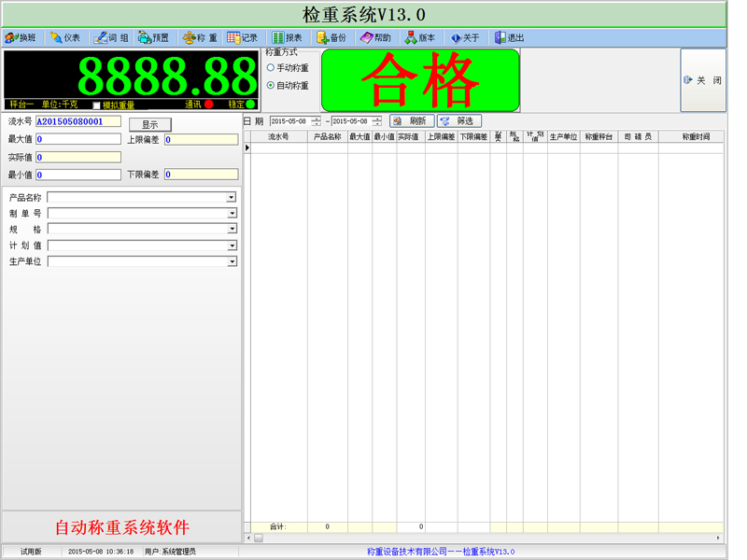
Task: Open the 词组 phrase editor icon
Action: [x=110, y=37]
